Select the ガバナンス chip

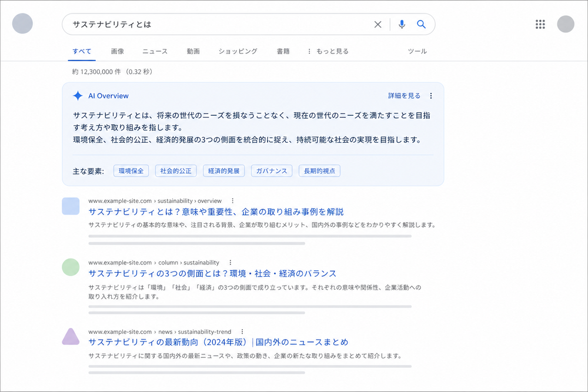pos(272,171)
